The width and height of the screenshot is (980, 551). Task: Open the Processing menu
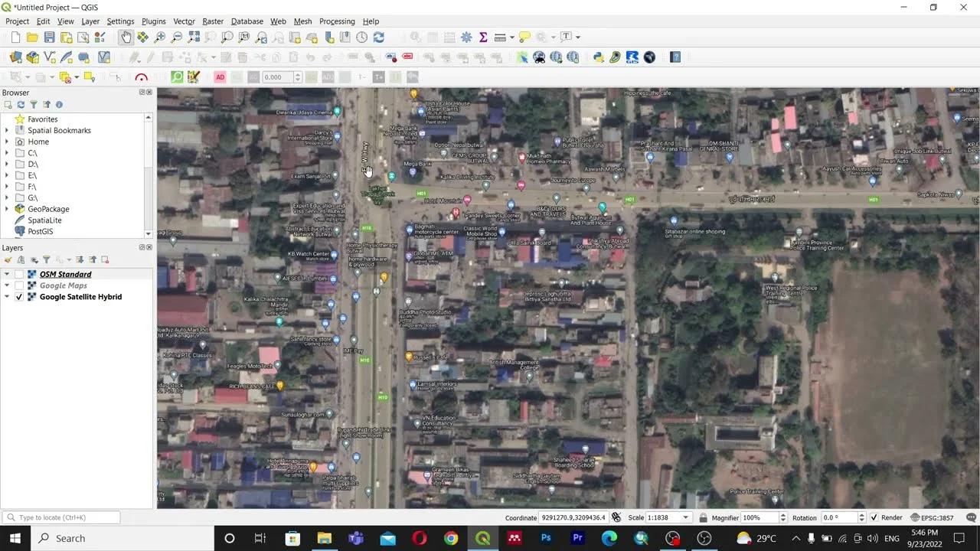click(337, 21)
